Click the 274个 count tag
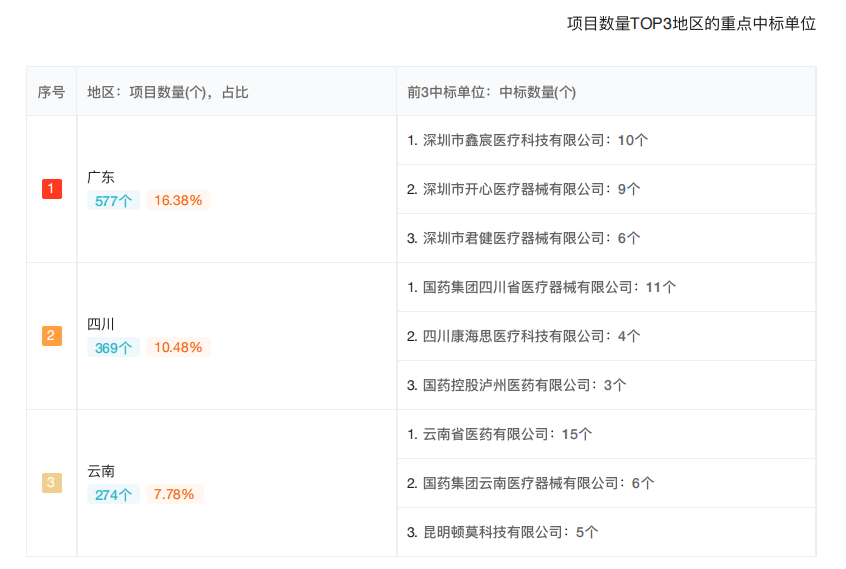The image size is (846, 569). pyautogui.click(x=113, y=494)
